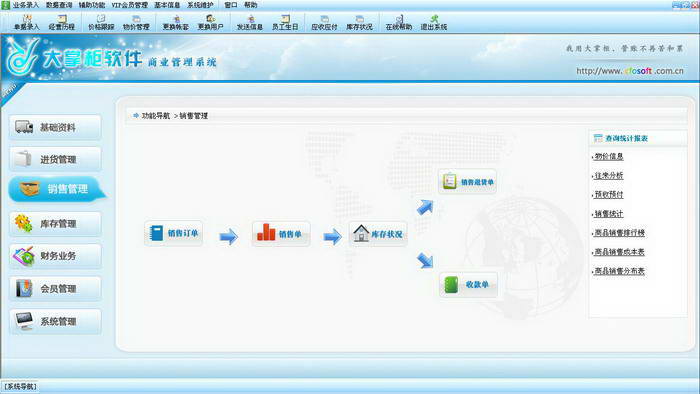Open the 基本信息 menu
This screenshot has height=394, width=700.
(167, 5)
